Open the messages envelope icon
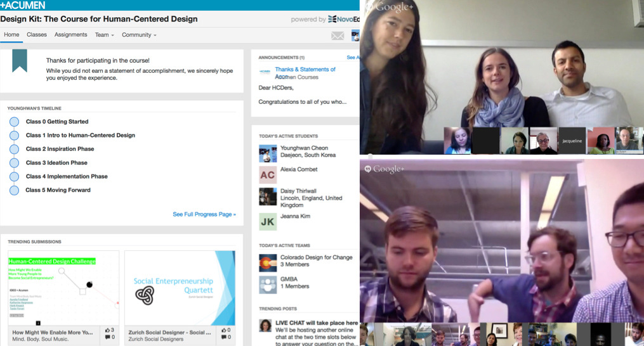 click(x=338, y=35)
